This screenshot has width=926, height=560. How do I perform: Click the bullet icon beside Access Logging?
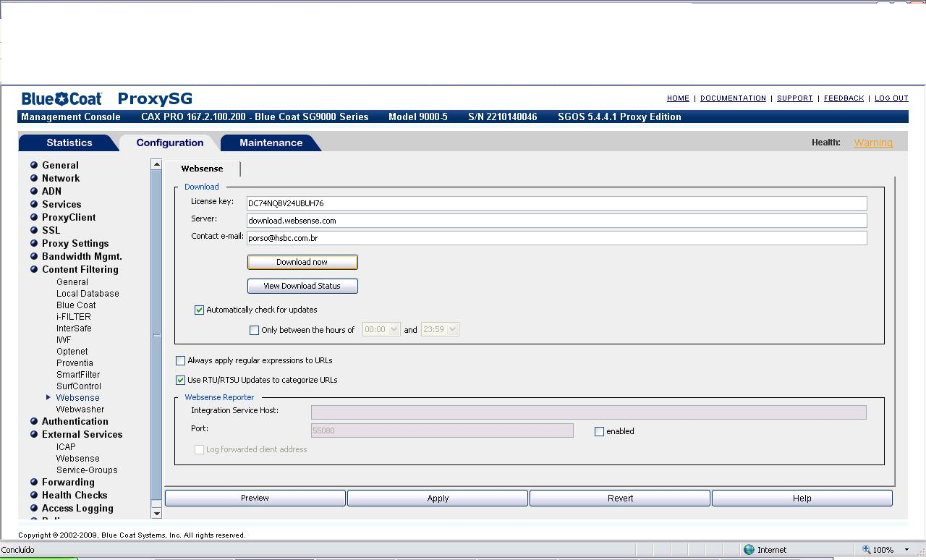[x=34, y=508]
